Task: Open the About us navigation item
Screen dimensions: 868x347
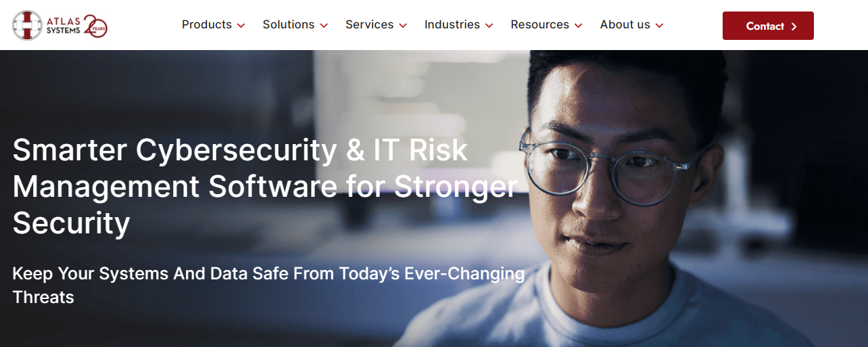Action: (x=625, y=24)
